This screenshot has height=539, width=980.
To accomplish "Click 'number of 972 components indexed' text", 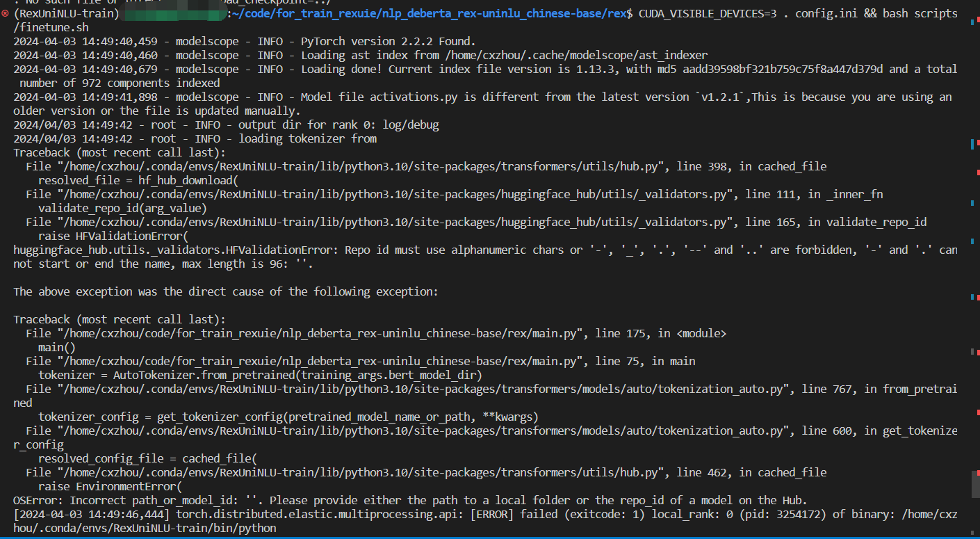I will coord(120,83).
